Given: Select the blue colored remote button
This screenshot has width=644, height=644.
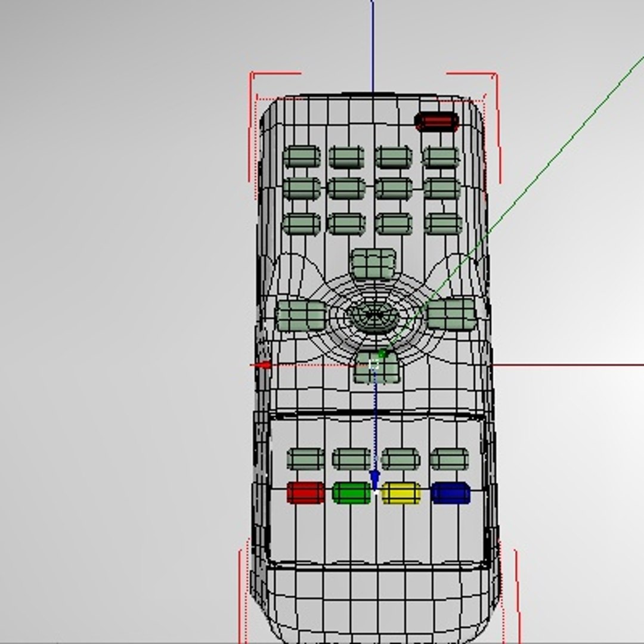Looking at the screenshot, I should tap(451, 493).
